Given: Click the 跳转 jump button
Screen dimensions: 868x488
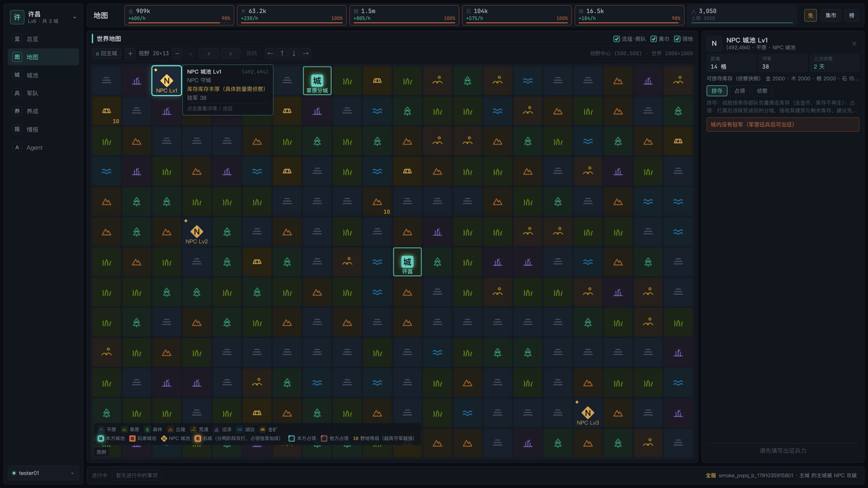Looking at the screenshot, I should point(252,53).
